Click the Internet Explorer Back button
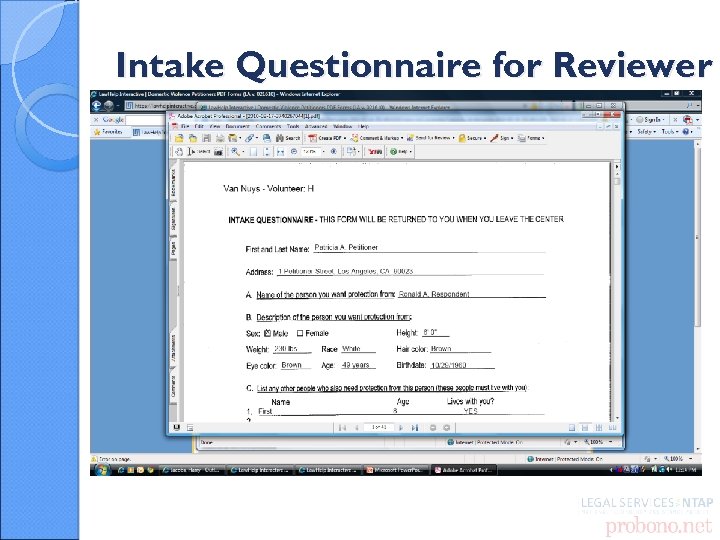Viewport: 720px width, 540px height. pyautogui.click(x=97, y=106)
